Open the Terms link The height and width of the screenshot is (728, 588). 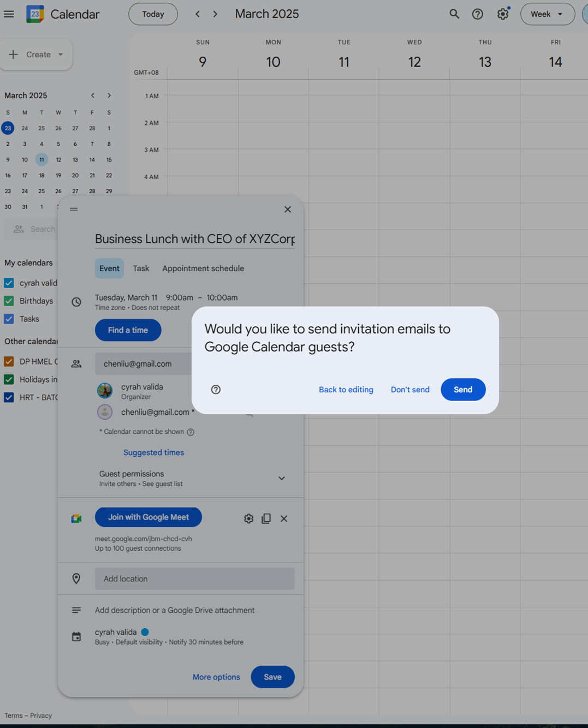pyautogui.click(x=14, y=715)
